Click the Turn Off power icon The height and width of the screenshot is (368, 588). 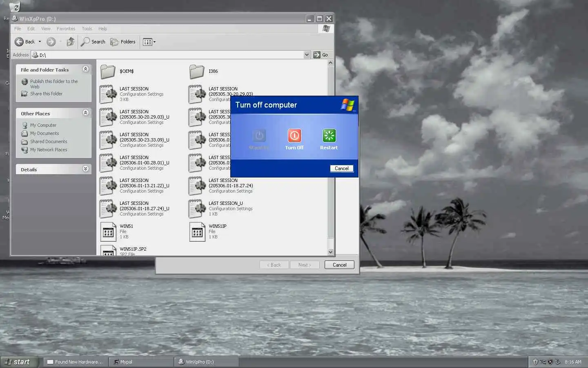(x=294, y=136)
